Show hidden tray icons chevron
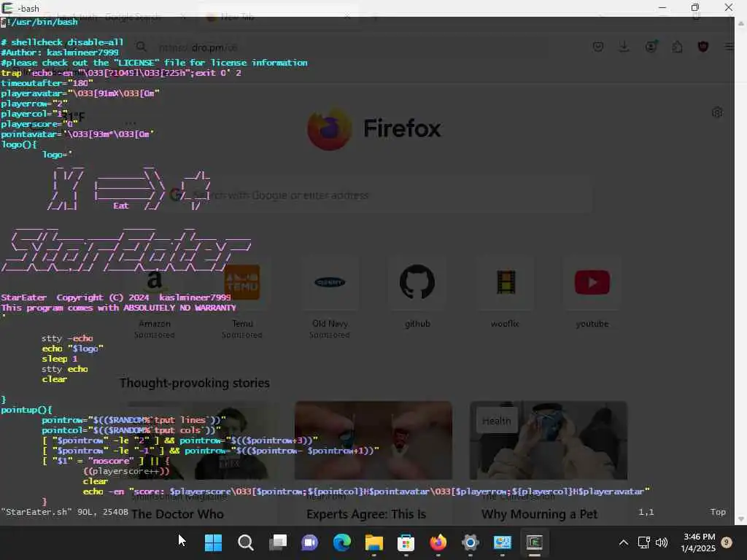 coord(623,542)
